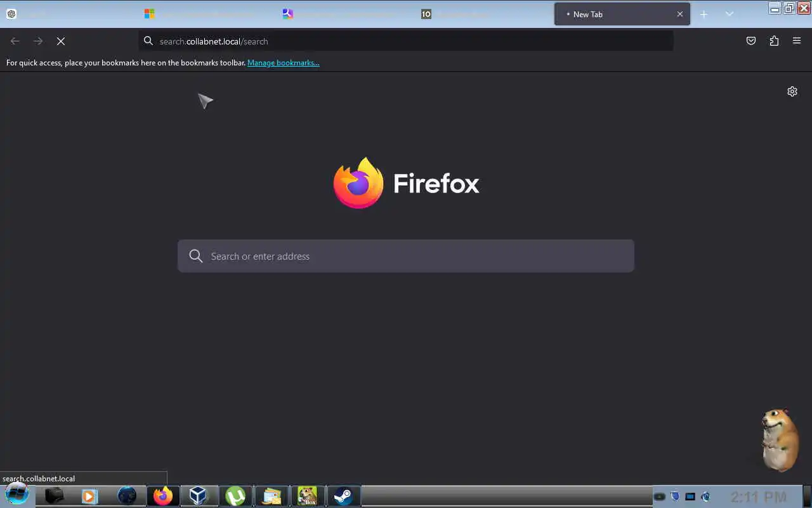
Task: Launch the media player taskbar icon
Action: coord(90,495)
